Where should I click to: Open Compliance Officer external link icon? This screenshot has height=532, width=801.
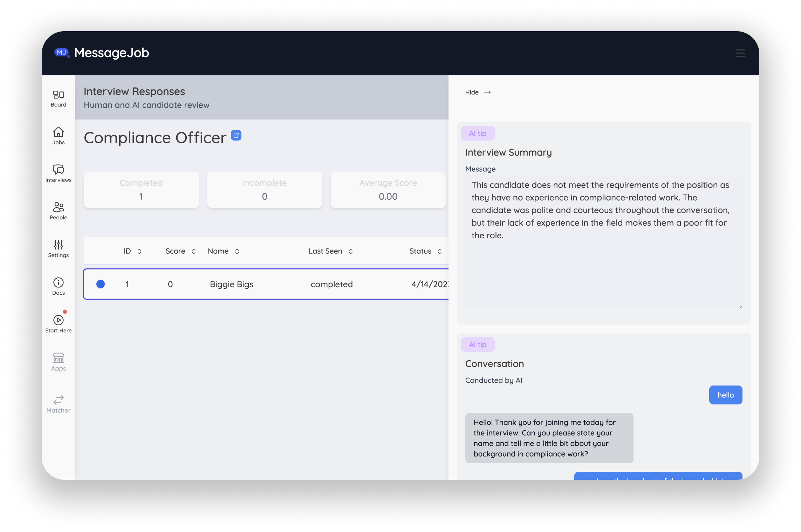coord(236,135)
